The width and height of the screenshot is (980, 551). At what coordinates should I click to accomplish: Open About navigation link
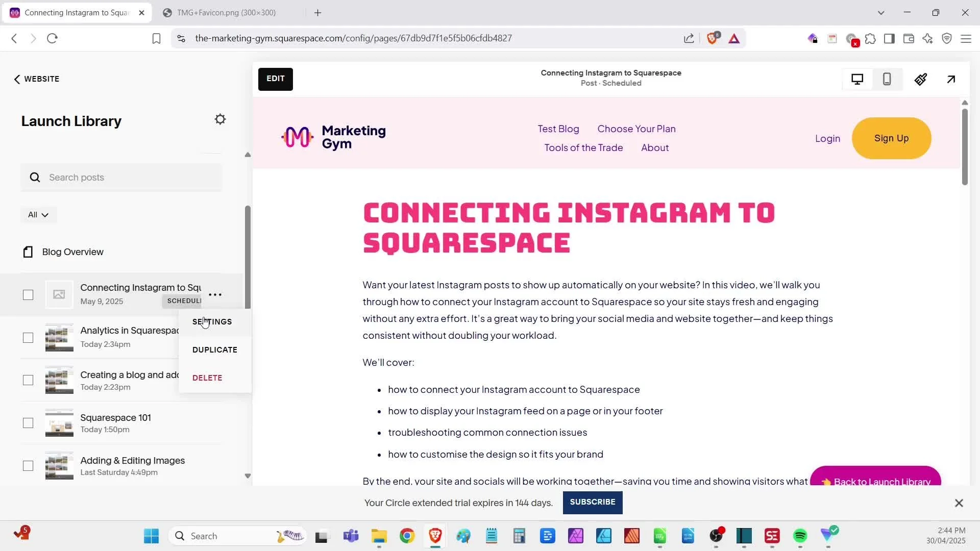coord(655,148)
